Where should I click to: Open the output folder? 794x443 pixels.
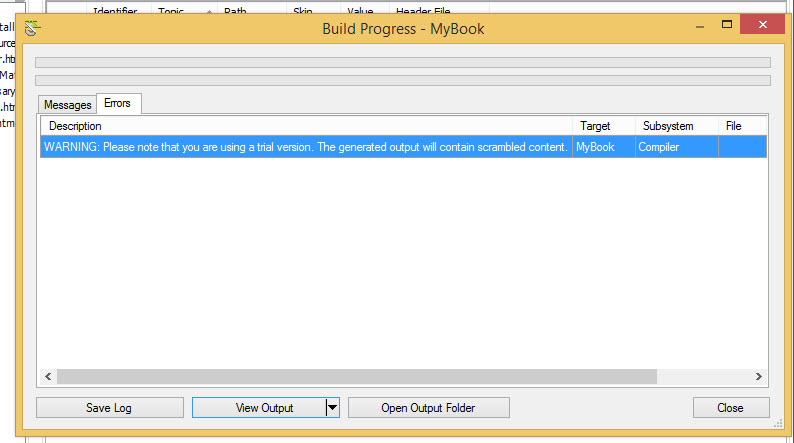(x=428, y=408)
